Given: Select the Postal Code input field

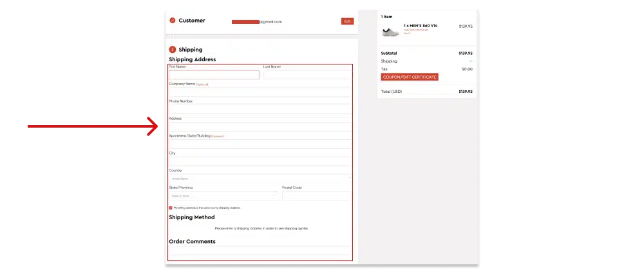Looking at the screenshot, I should pos(316,195).
